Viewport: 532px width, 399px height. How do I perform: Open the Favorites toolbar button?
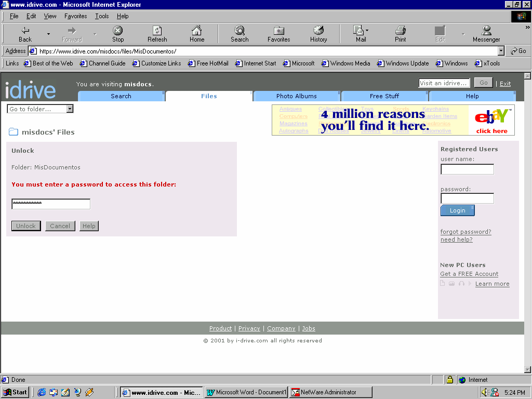(x=278, y=34)
